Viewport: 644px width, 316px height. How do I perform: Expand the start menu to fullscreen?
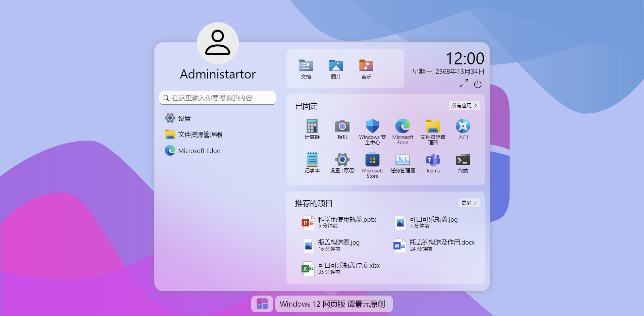click(x=464, y=84)
